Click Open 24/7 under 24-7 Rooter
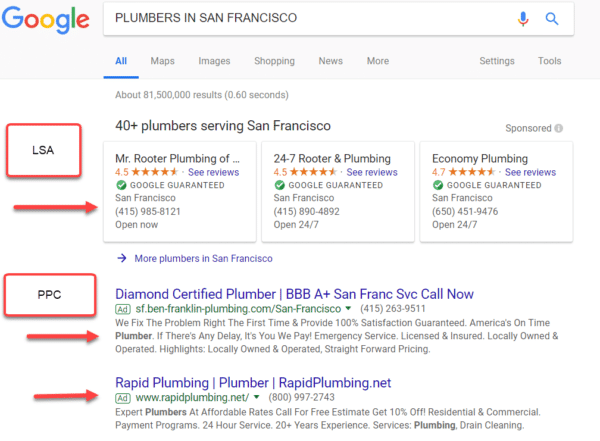Viewport: 600px width, 441px height. point(296,225)
